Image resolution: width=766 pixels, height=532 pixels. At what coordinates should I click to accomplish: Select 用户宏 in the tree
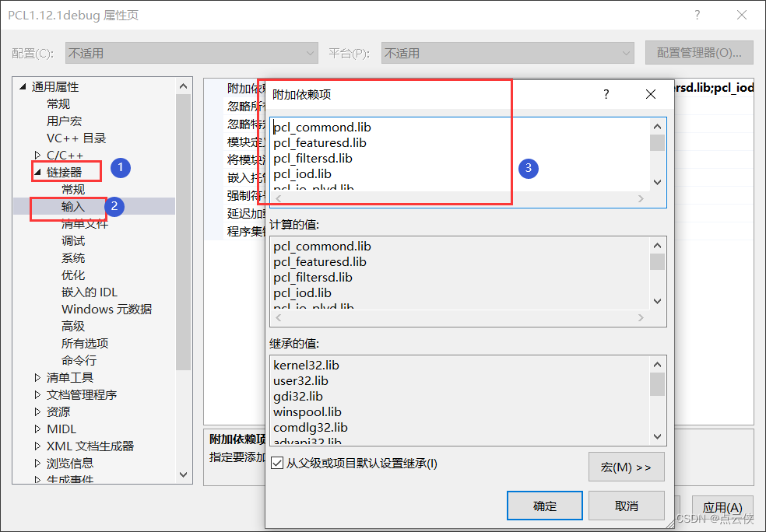pos(64,121)
